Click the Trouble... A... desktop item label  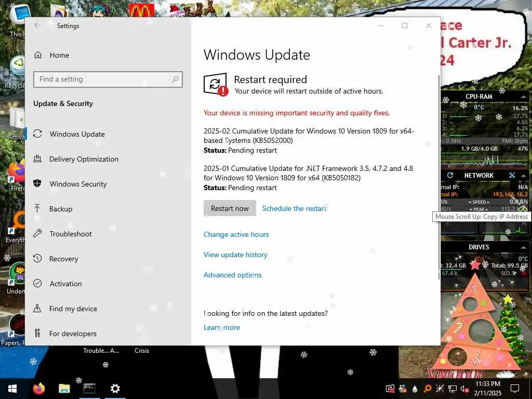101,351
